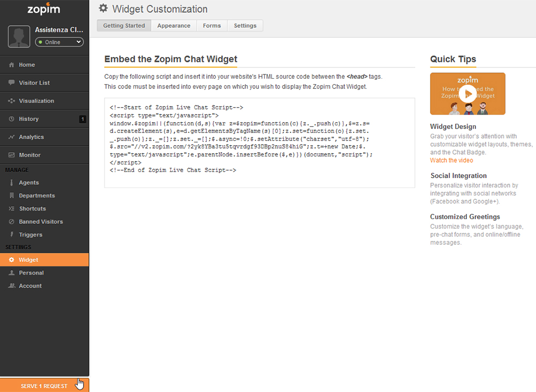The image size is (536, 392).
Task: Click the Social Integration tip heading
Action: click(459, 176)
